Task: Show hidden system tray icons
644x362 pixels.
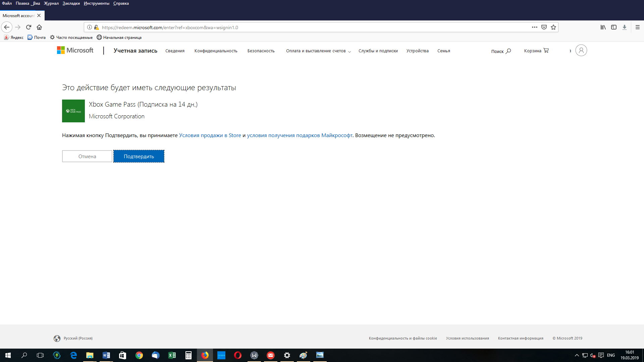Action: [577, 355]
